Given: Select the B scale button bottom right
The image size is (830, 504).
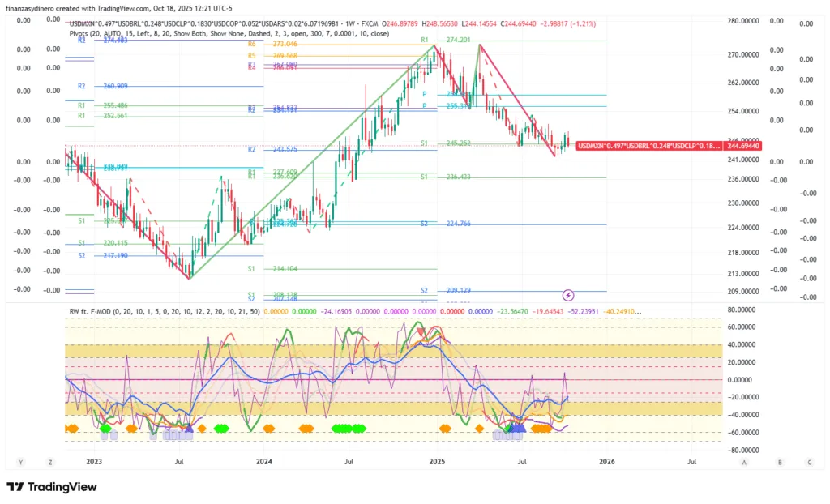Looking at the screenshot, I should tap(780, 462).
